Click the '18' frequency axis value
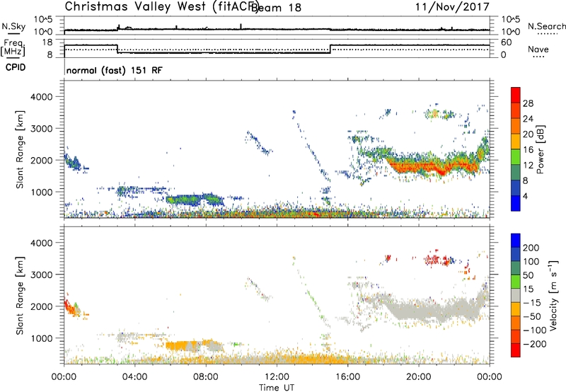 tap(47, 42)
